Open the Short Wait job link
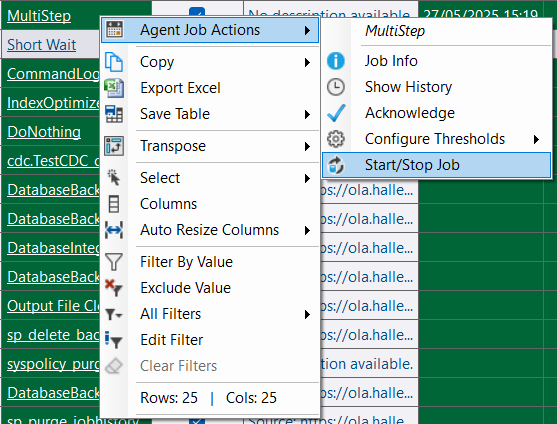The image size is (557, 424). point(42,45)
